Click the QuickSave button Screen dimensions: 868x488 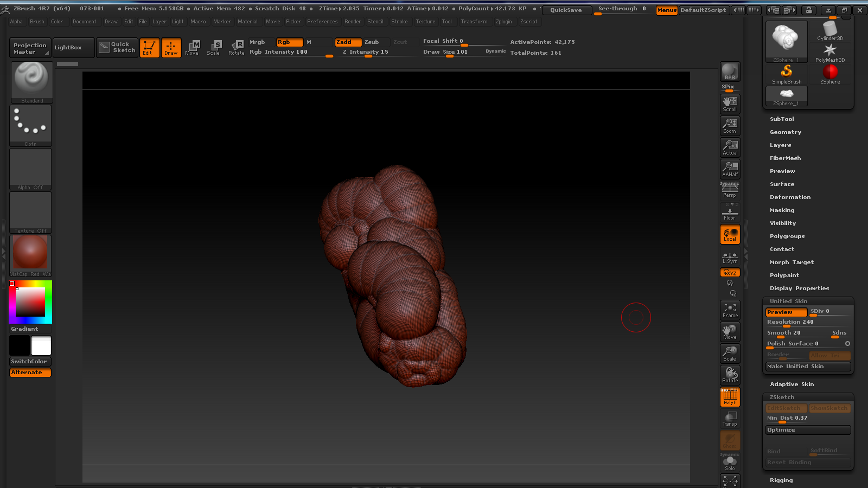(566, 10)
